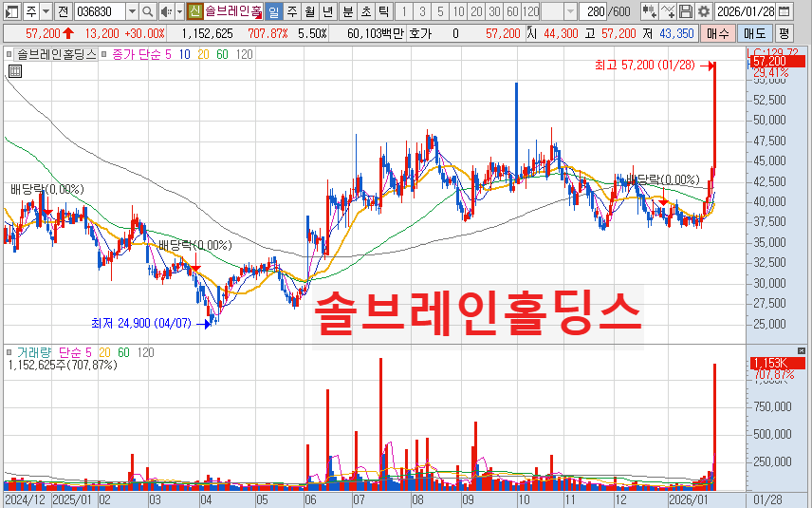The width and height of the screenshot is (812, 508).
Task: Click the 전 button next to code field
Action: (x=63, y=11)
